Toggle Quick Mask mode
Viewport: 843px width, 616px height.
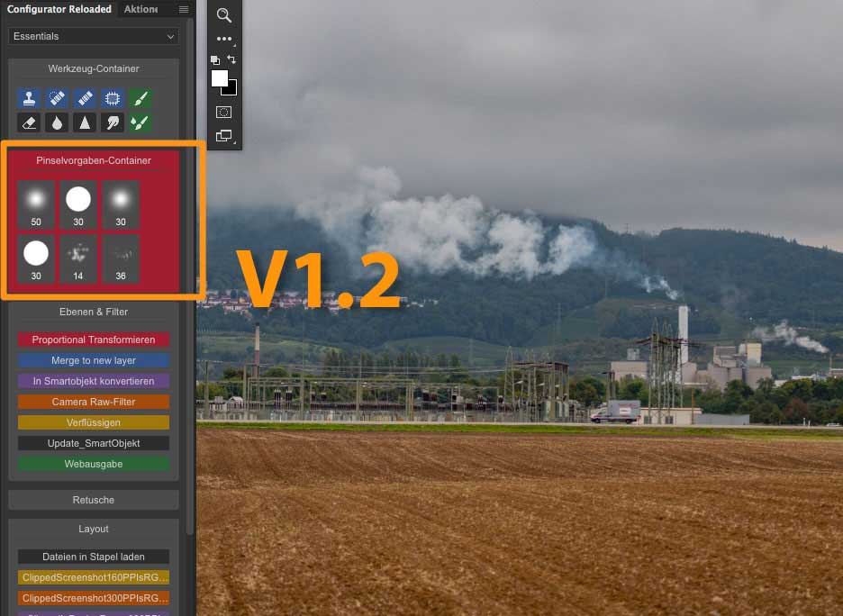point(223,112)
